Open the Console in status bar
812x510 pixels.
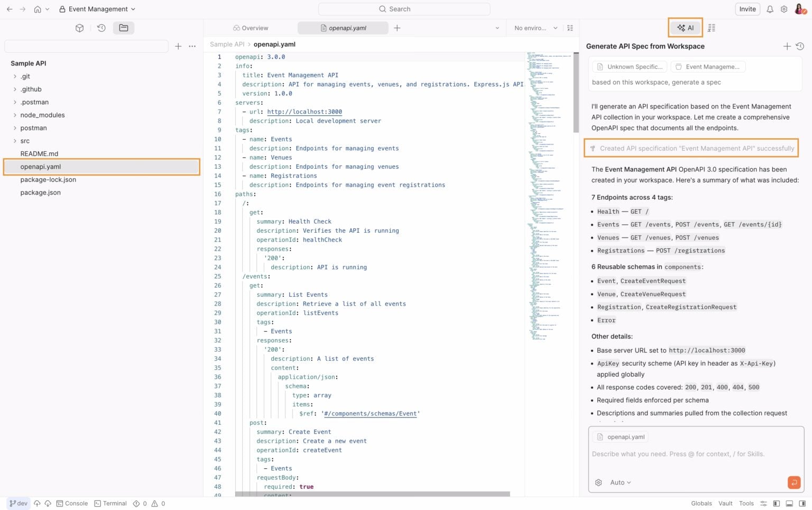coord(72,504)
